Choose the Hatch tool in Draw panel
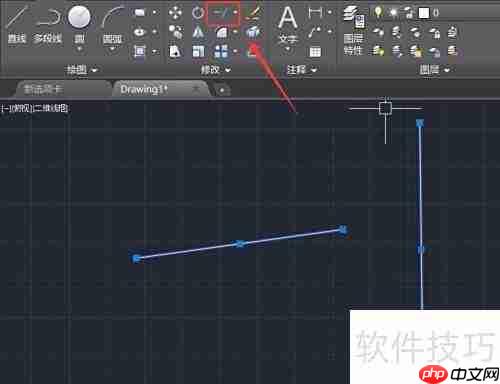Image resolution: width=500 pixels, height=384 pixels. click(x=140, y=51)
